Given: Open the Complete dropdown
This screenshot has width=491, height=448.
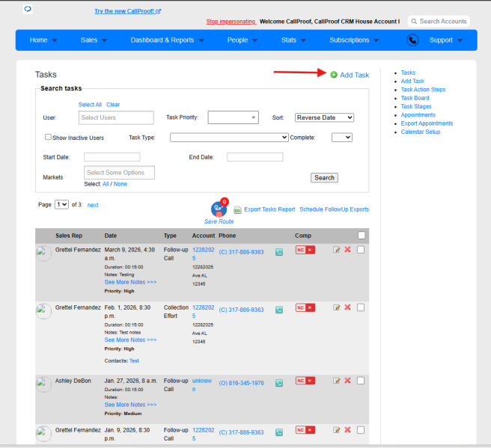Looking at the screenshot, I should click(x=341, y=138).
